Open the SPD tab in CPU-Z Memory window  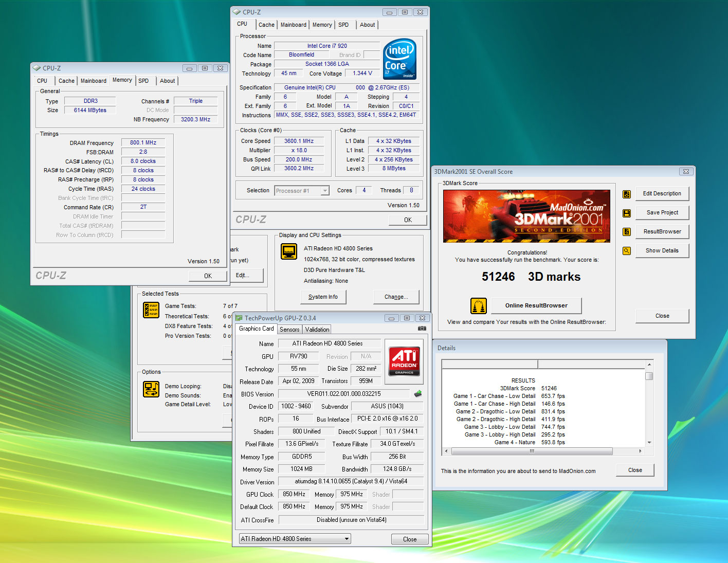143,81
